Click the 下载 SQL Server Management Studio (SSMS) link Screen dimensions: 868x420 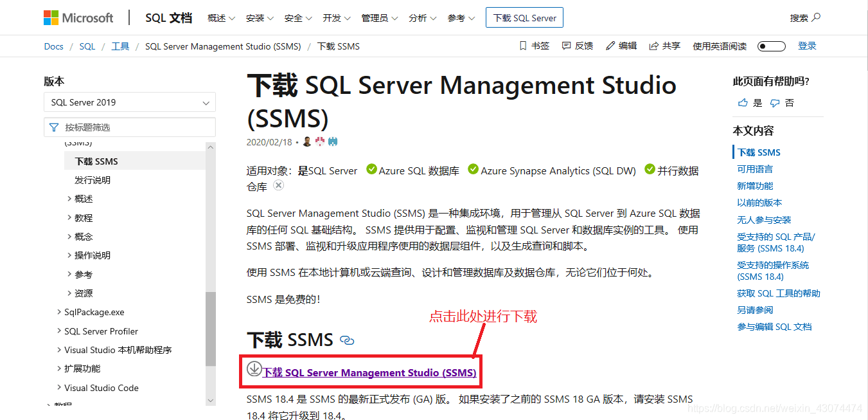pyautogui.click(x=369, y=372)
